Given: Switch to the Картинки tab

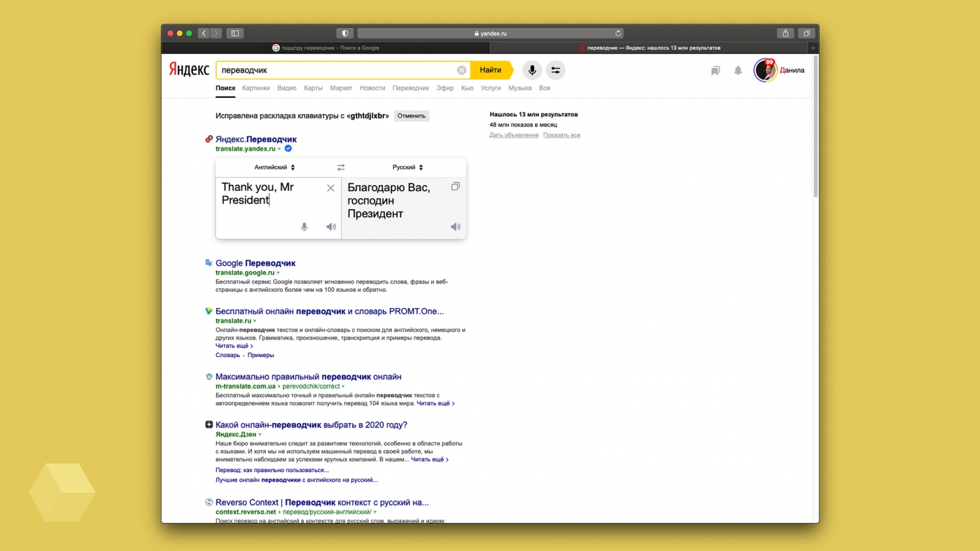Looking at the screenshot, I should [255, 88].
